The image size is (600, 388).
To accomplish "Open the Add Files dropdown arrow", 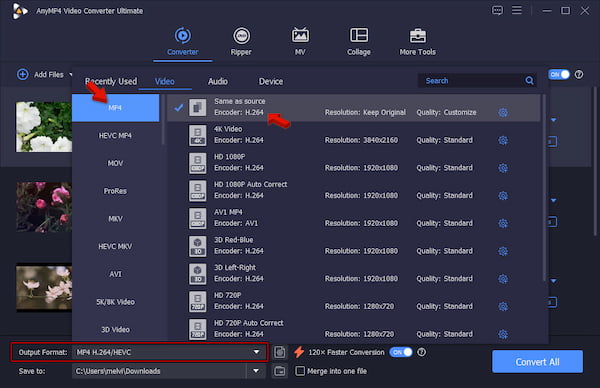I will point(71,74).
